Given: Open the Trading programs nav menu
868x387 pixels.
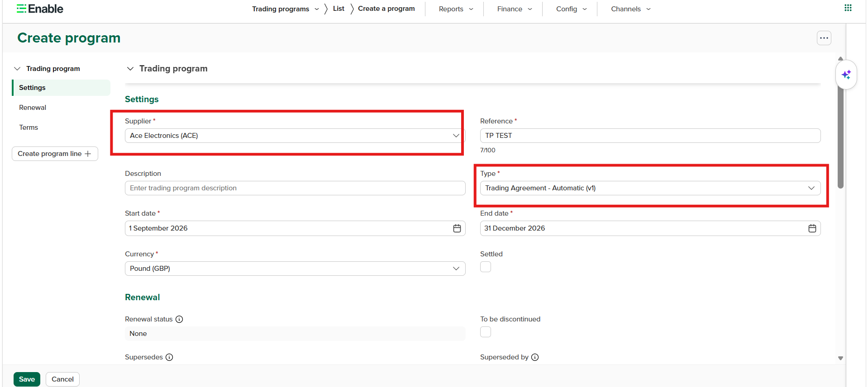Looking at the screenshot, I should (x=285, y=9).
